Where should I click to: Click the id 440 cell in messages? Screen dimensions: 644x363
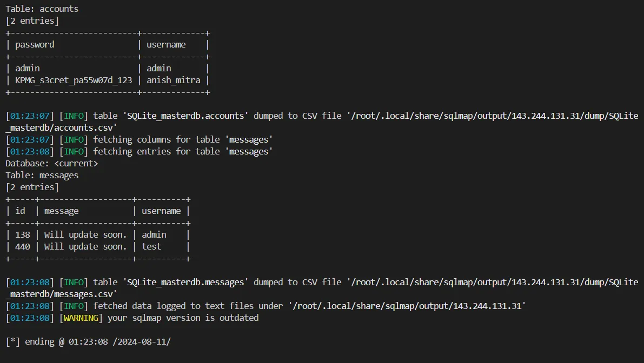(23, 246)
